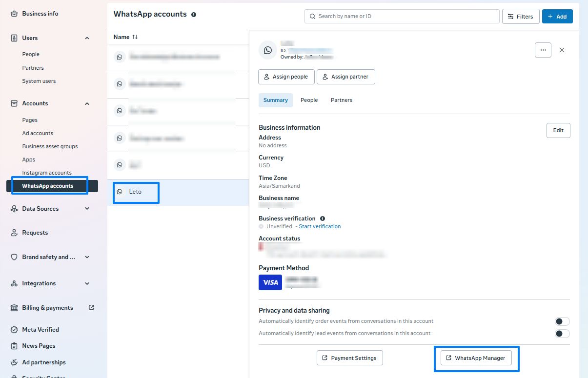Open the three-dot more options menu
The height and width of the screenshot is (378, 588).
point(543,50)
